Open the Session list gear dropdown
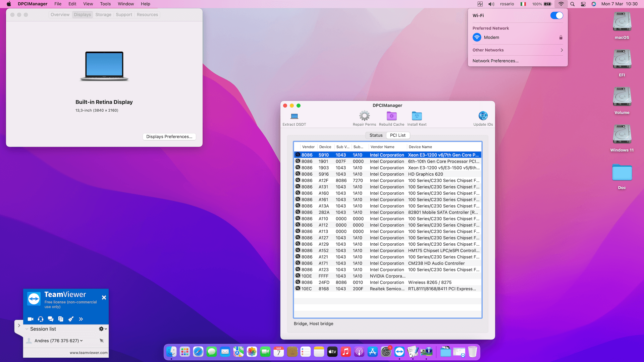The width and height of the screenshot is (644, 362). coord(103,329)
